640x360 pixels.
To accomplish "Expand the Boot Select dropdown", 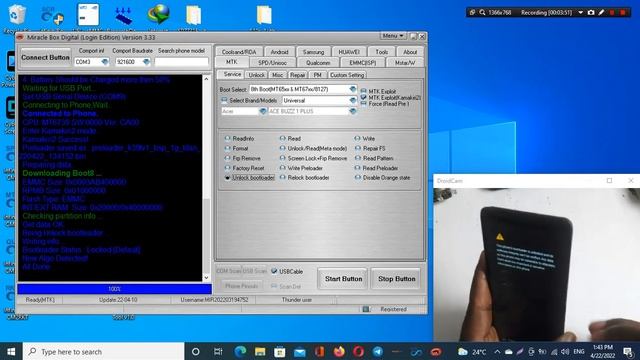I will pos(353,89).
